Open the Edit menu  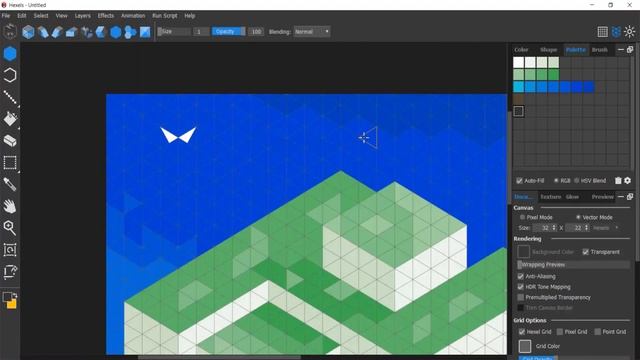(x=22, y=16)
